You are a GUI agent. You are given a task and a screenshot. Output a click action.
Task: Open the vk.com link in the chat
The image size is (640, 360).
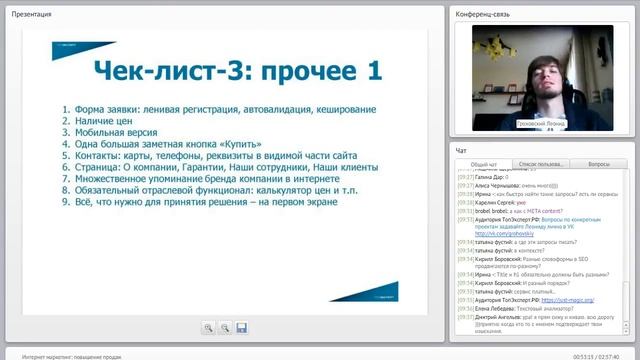pyautogui.click(x=504, y=234)
